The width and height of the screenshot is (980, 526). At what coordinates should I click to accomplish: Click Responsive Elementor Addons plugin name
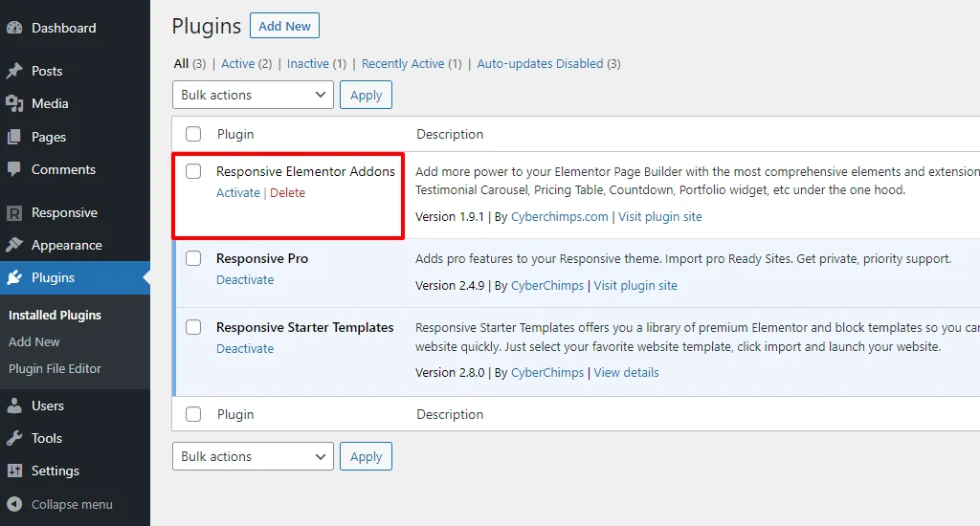(305, 171)
